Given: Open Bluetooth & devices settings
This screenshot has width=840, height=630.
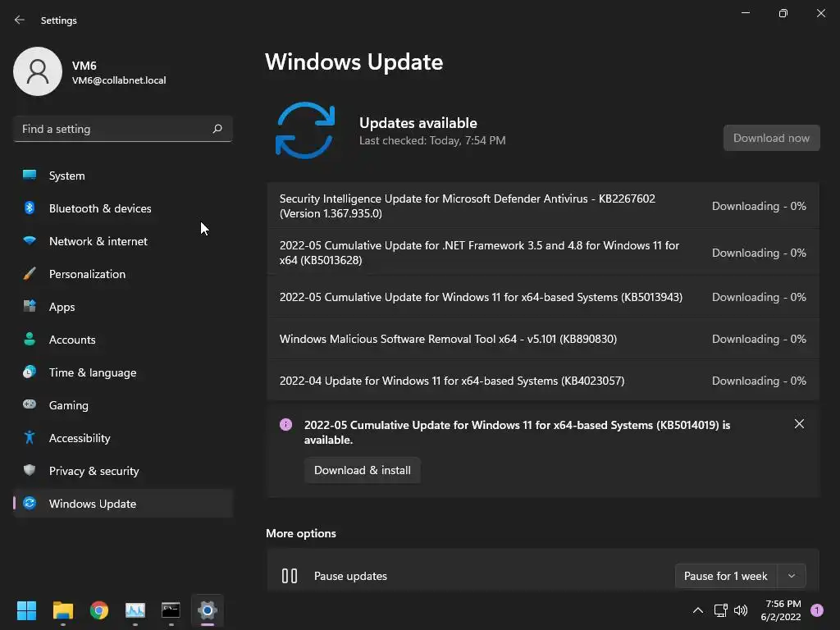Looking at the screenshot, I should [x=123, y=208].
